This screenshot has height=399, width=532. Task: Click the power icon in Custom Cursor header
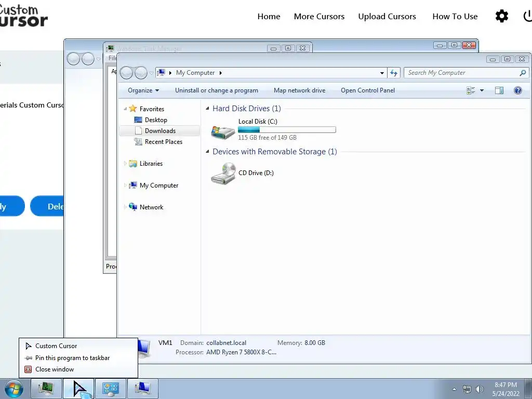point(528,16)
